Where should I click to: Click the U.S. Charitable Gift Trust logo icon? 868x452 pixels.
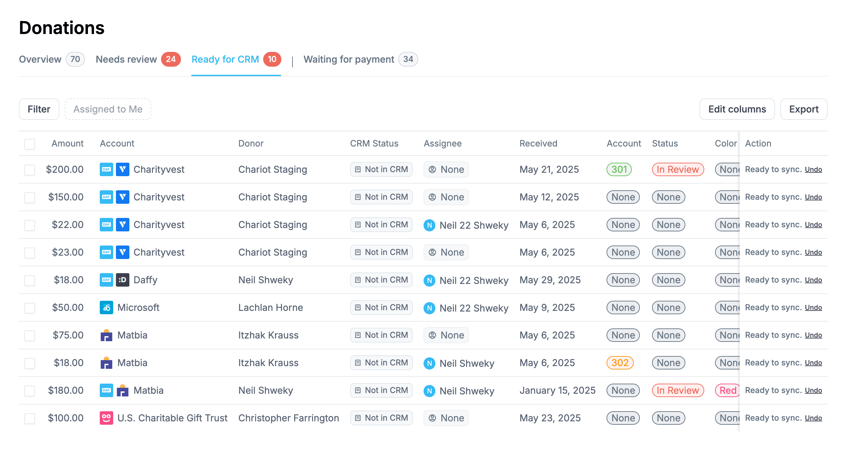click(x=106, y=418)
